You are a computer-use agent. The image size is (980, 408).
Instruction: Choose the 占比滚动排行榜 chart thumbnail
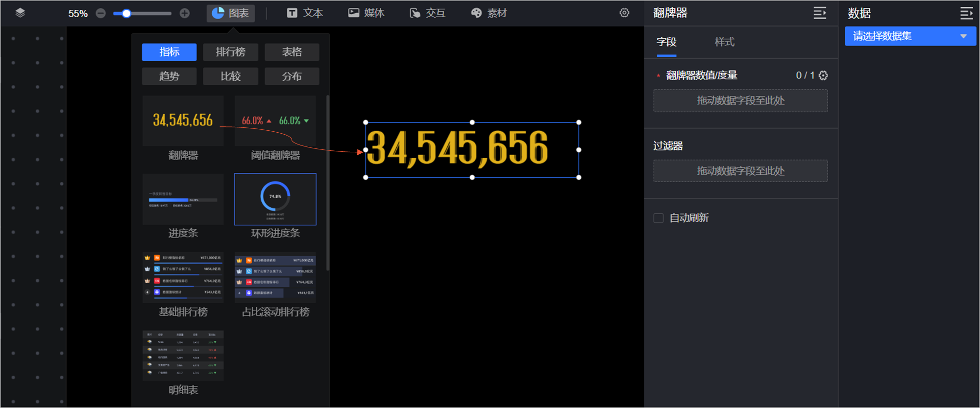pos(275,277)
